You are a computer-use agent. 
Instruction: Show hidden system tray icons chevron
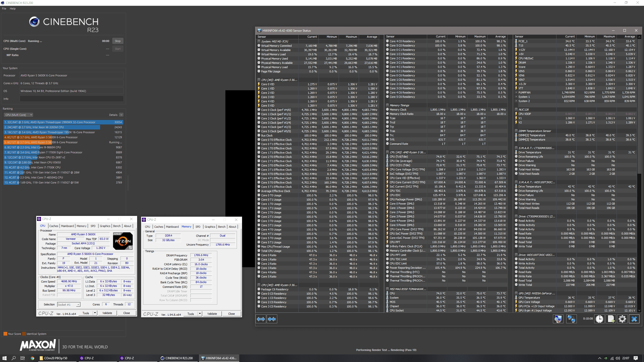point(599,358)
